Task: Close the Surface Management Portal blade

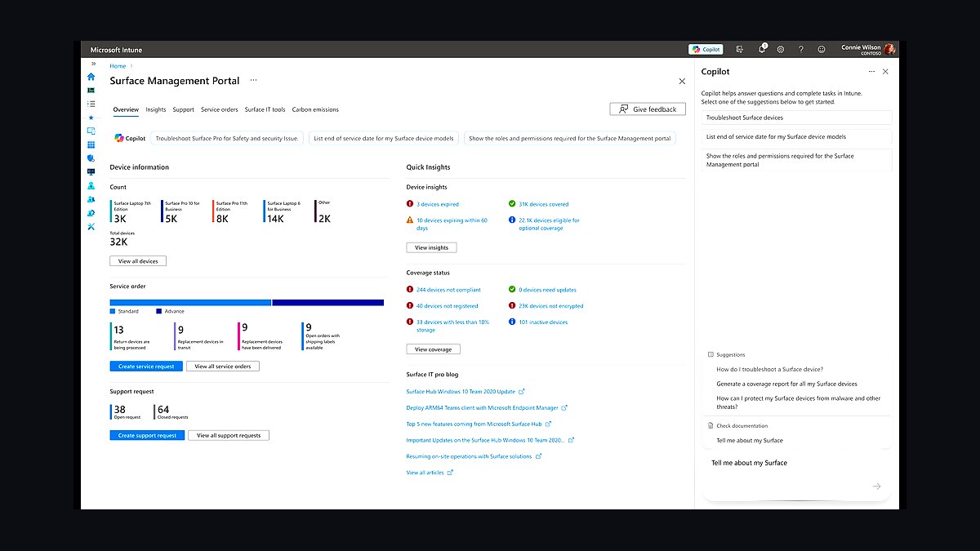Action: click(x=682, y=81)
